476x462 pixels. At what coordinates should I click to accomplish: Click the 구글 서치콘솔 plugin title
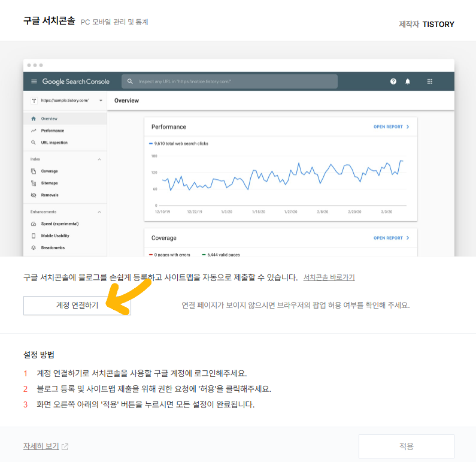49,20
